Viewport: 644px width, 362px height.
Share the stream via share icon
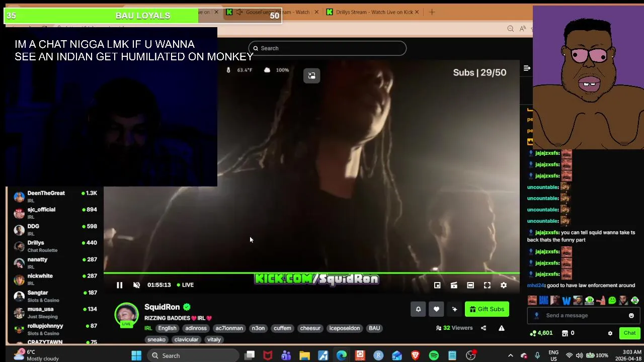pos(484,328)
